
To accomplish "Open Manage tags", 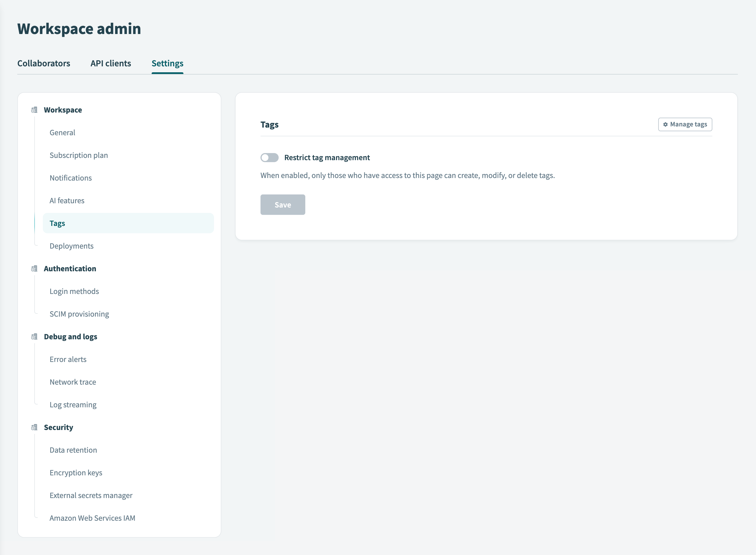I will [x=685, y=124].
